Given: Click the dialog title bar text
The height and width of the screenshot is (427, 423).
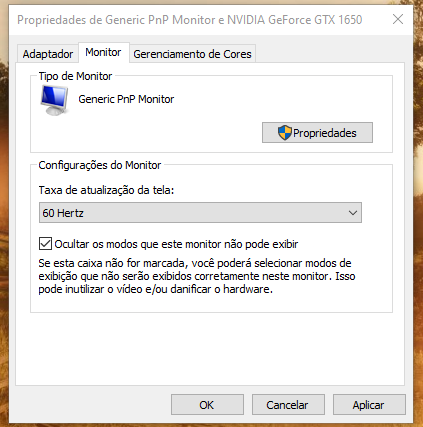Looking at the screenshot, I should coord(190,20).
